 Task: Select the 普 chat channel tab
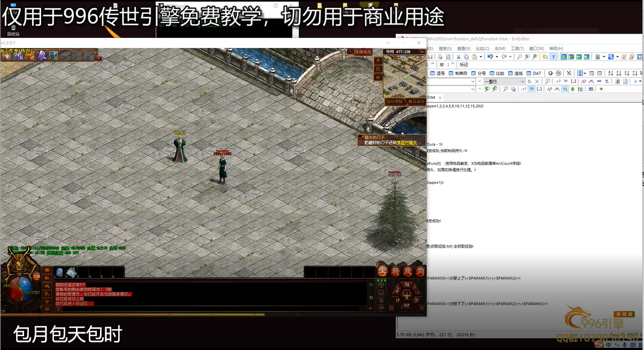[x=47, y=270]
